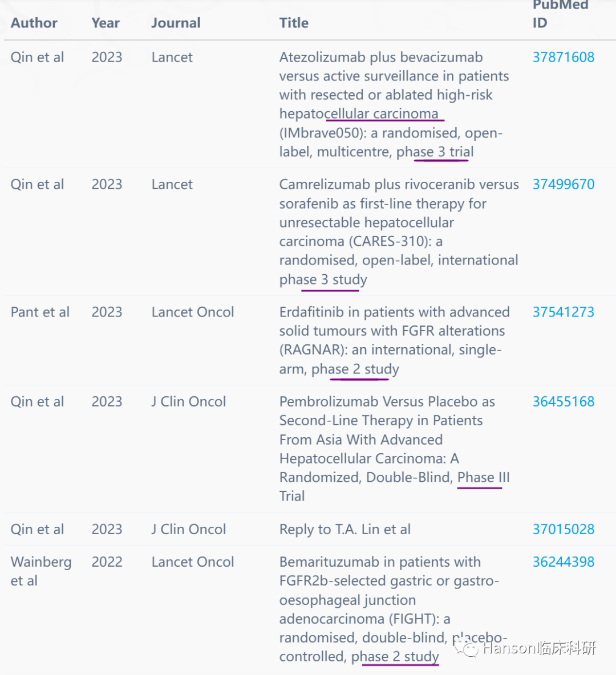
Task: Click the 'Pant et al' author cell
Action: 39,312
